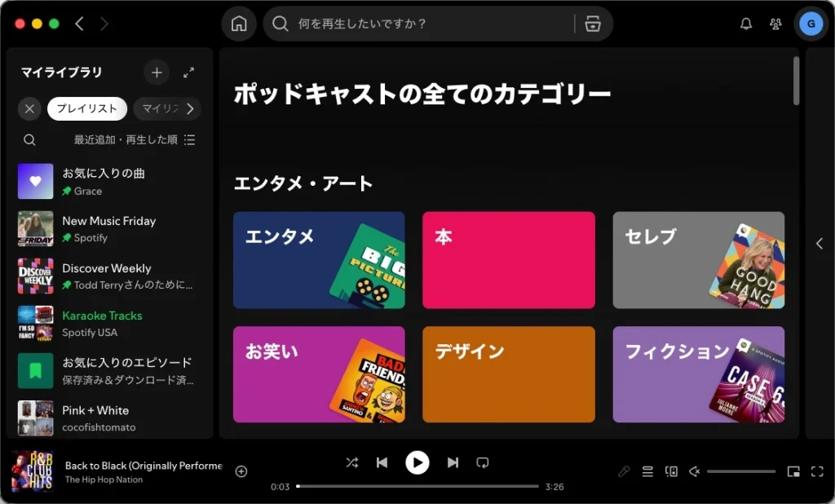Search within My Library magnifier icon
This screenshot has height=504, width=835.
(x=30, y=139)
